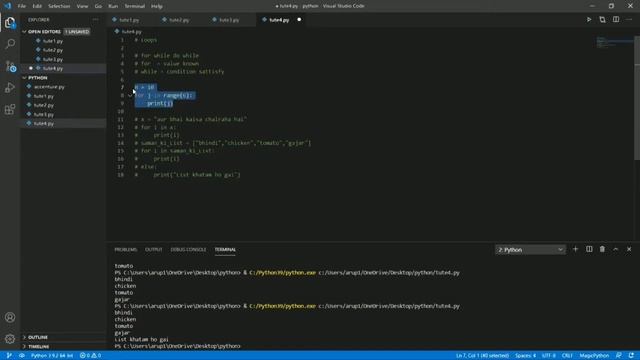The width and height of the screenshot is (640, 360).
Task: Fold the for loop at line 8
Action: click(130, 96)
